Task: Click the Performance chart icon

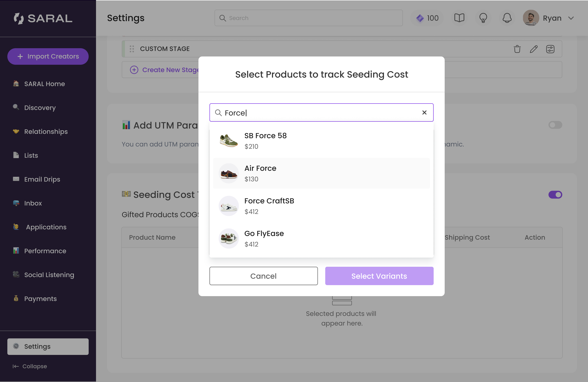Action: click(16, 251)
